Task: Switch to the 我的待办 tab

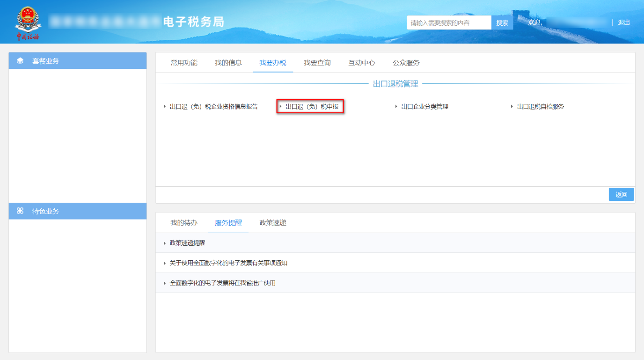Action: tap(184, 223)
